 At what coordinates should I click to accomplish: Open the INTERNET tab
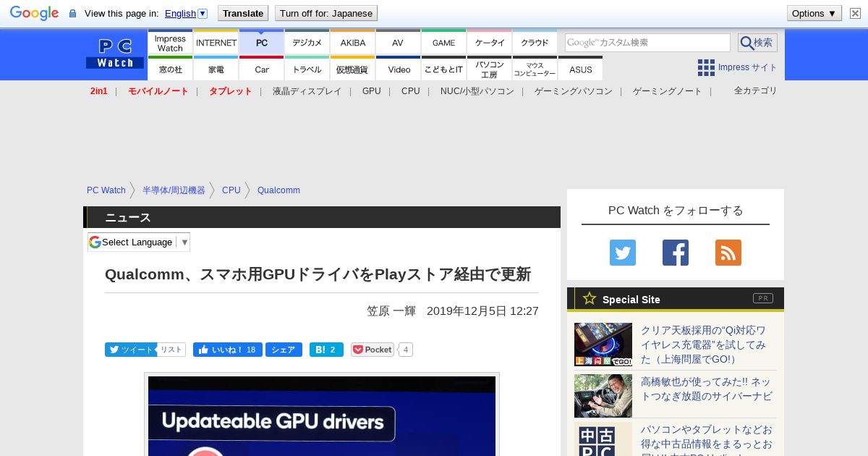pyautogui.click(x=216, y=42)
